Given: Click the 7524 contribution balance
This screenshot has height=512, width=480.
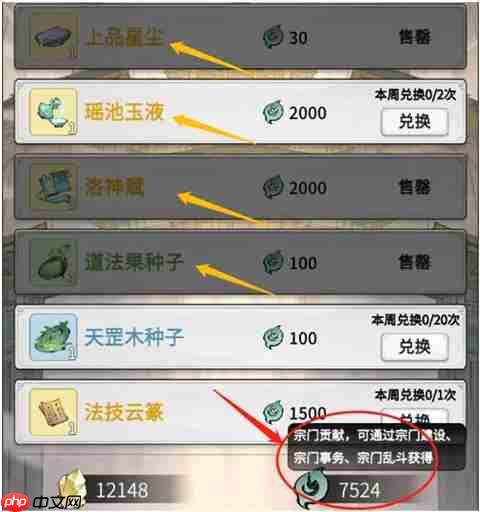Looking at the screenshot, I should (x=359, y=490).
